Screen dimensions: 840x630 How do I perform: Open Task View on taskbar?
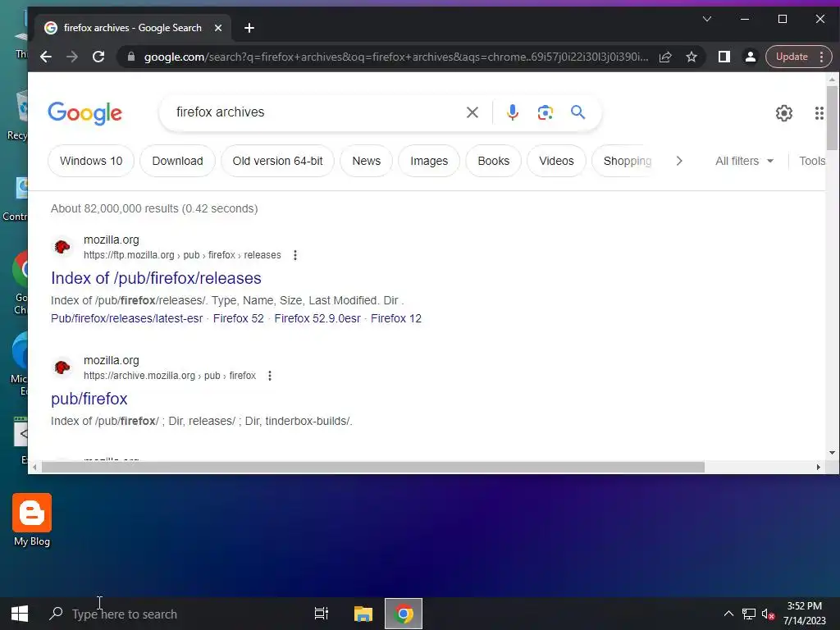pos(322,614)
